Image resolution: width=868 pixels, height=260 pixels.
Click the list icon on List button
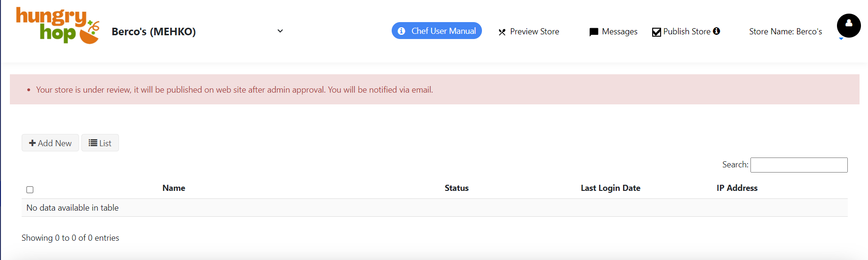click(x=93, y=143)
